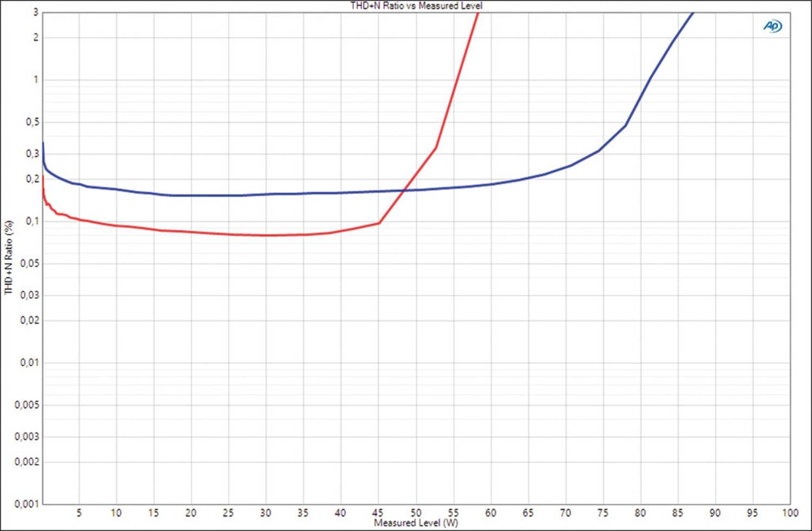Select the vertical THD+N Ratio (%) axis title
812x531 pixels.
click(8, 257)
